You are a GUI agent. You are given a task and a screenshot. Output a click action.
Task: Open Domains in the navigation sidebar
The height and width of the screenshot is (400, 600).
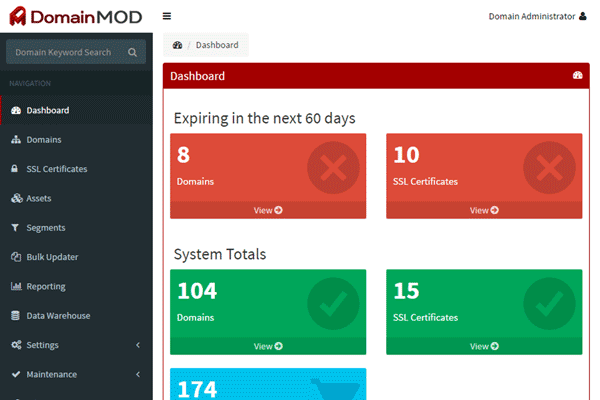coord(43,140)
